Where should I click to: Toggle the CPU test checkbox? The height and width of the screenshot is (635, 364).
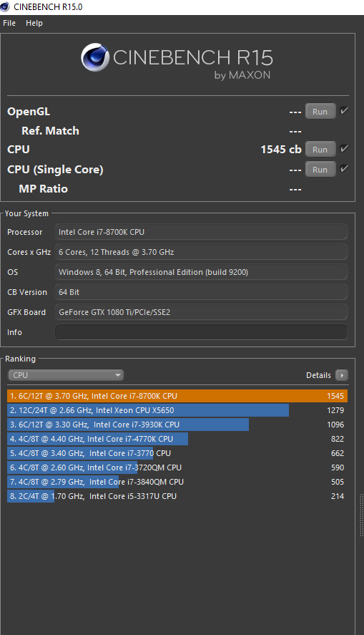[344, 148]
